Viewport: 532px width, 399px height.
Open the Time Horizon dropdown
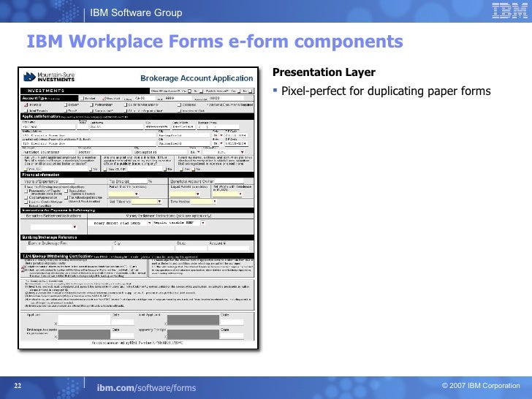[x=203, y=202]
